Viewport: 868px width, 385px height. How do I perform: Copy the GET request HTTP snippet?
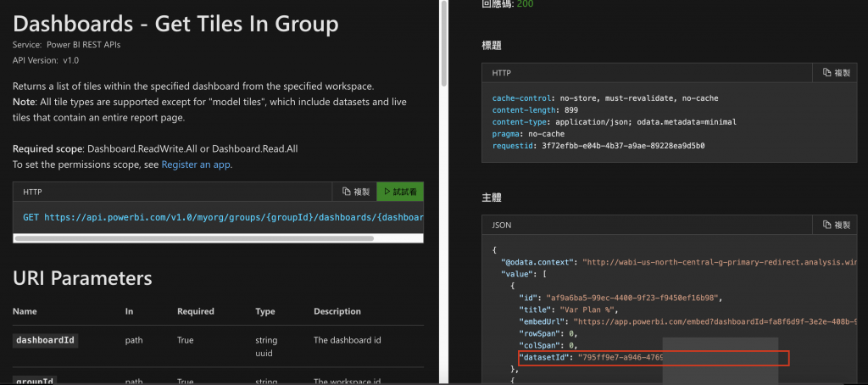(355, 192)
